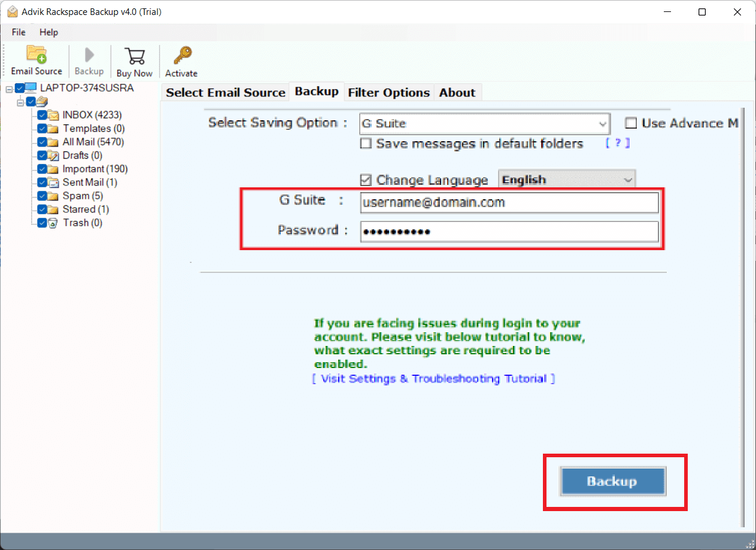756x550 pixels.
Task: Collapse the LAPTOP-374SUSRA tree node
Action: 8,87
